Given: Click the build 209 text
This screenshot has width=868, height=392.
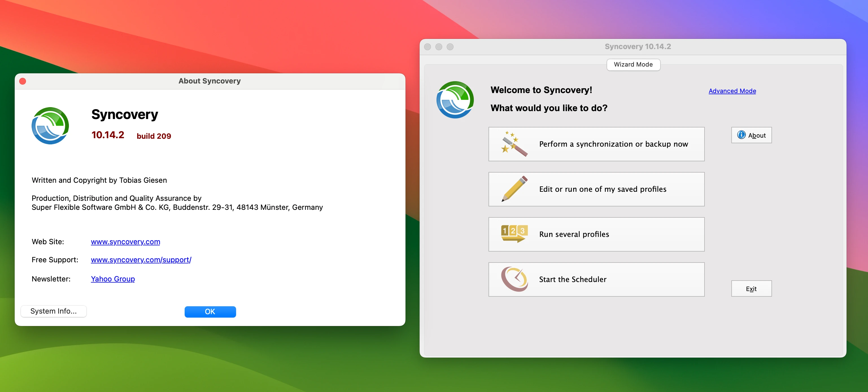Looking at the screenshot, I should click(154, 136).
